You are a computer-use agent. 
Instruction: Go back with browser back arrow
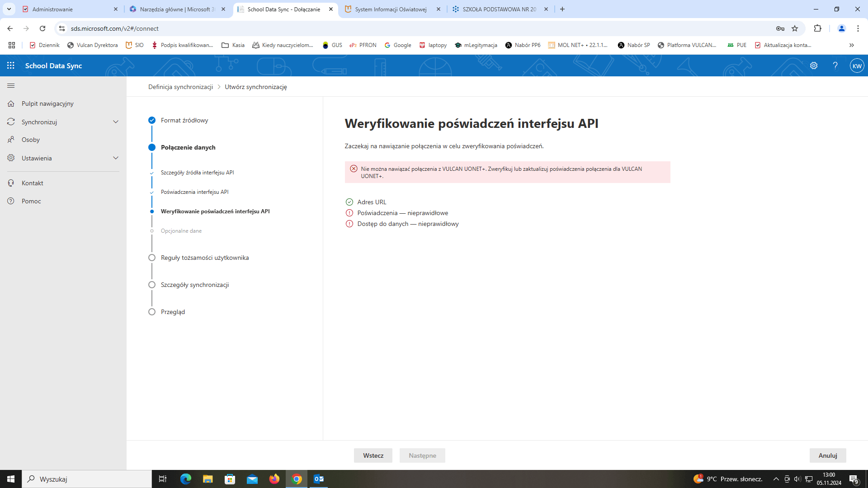click(10, 28)
